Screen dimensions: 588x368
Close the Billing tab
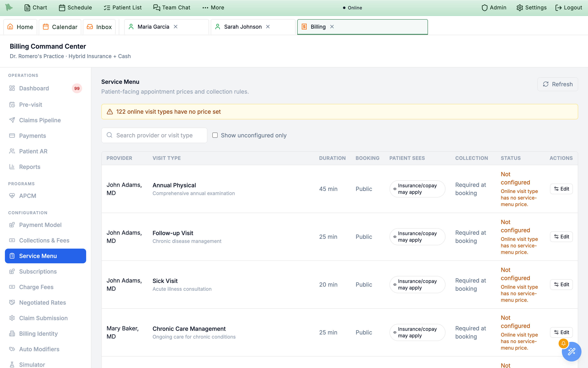332,27
